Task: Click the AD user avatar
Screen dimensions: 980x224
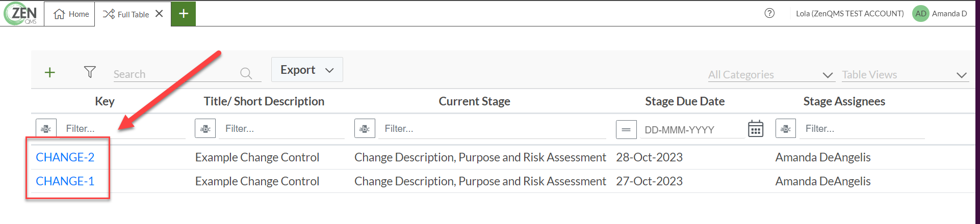Action: pos(920,14)
